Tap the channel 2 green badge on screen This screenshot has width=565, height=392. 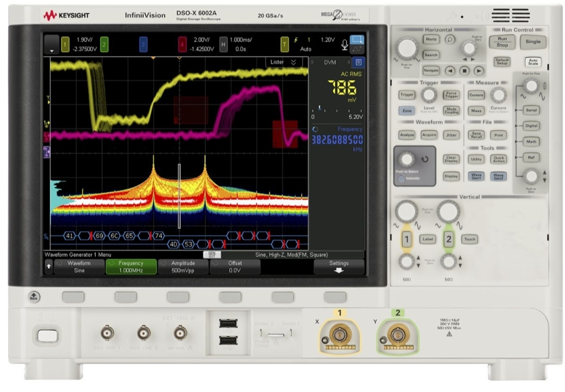coord(104,45)
